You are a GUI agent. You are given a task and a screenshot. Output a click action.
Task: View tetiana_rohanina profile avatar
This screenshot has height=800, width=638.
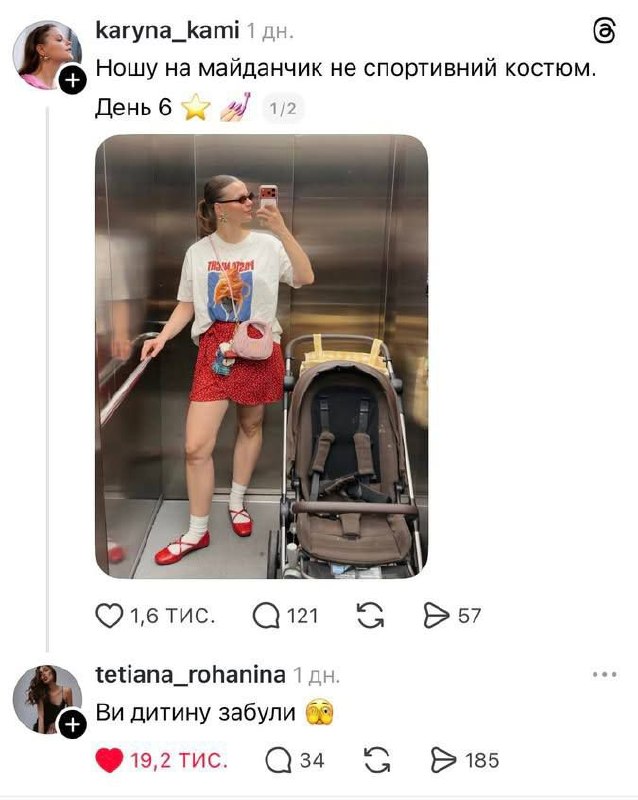(x=47, y=699)
